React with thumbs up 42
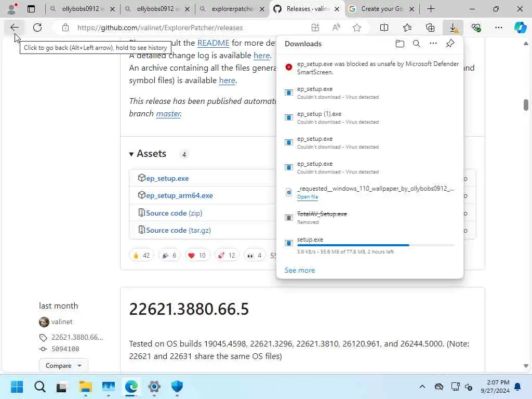 click(141, 255)
